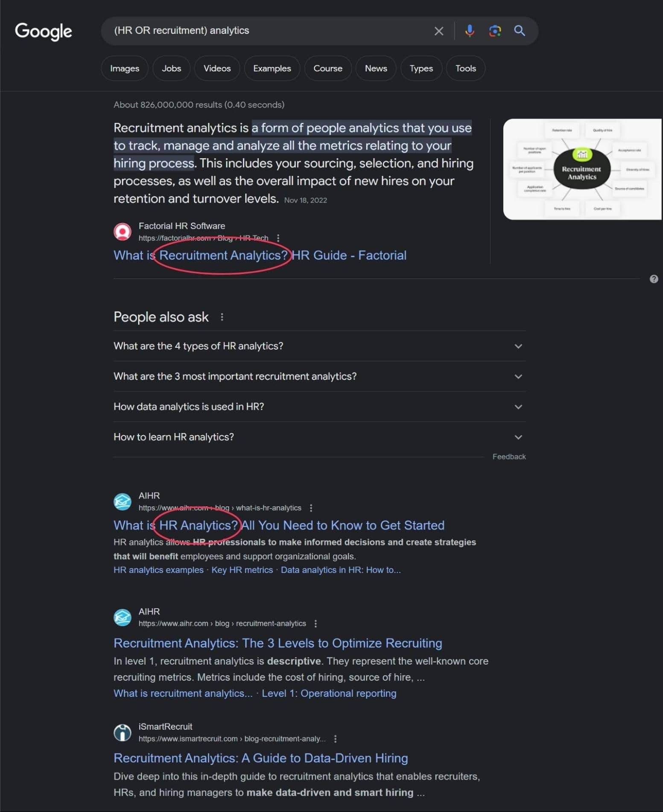Clear the search query with X icon
The width and height of the screenshot is (663, 812).
coord(439,31)
